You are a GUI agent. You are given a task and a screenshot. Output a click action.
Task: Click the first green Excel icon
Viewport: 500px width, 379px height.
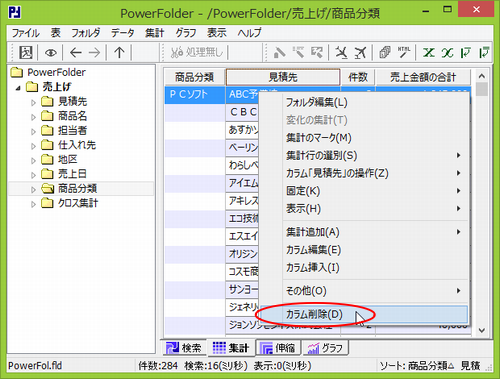(429, 52)
